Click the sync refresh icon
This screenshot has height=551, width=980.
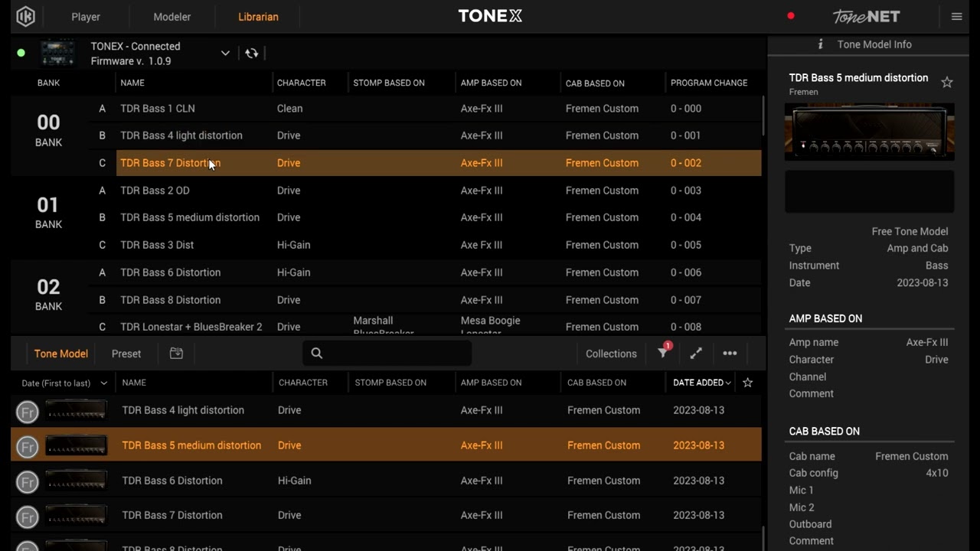click(252, 54)
